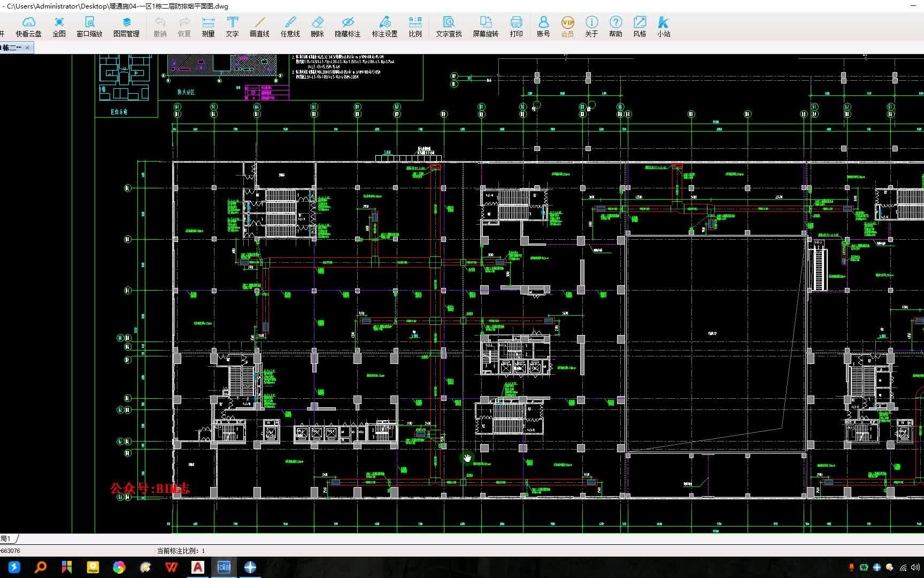Click the 当前标注比例 status text

(181, 550)
